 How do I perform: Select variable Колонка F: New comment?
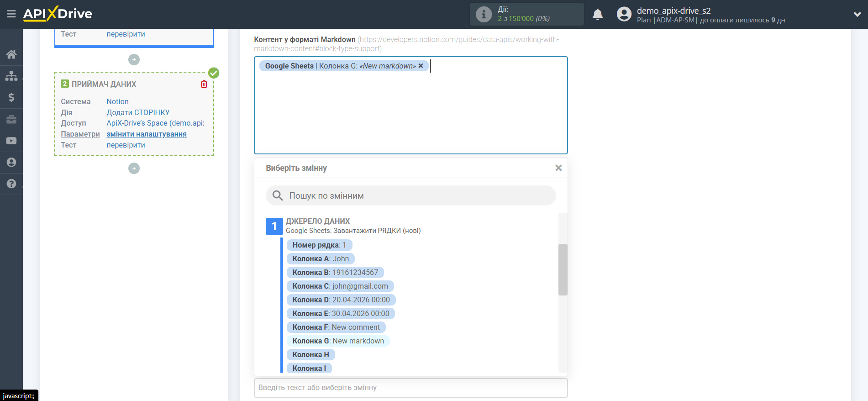(x=336, y=327)
